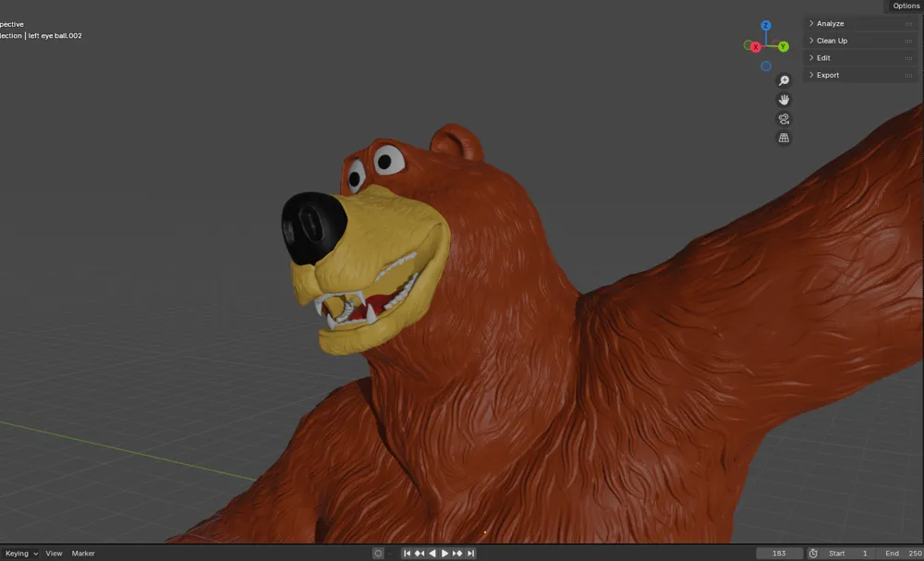
Task: Jump to the next keyframe
Action: tap(457, 554)
